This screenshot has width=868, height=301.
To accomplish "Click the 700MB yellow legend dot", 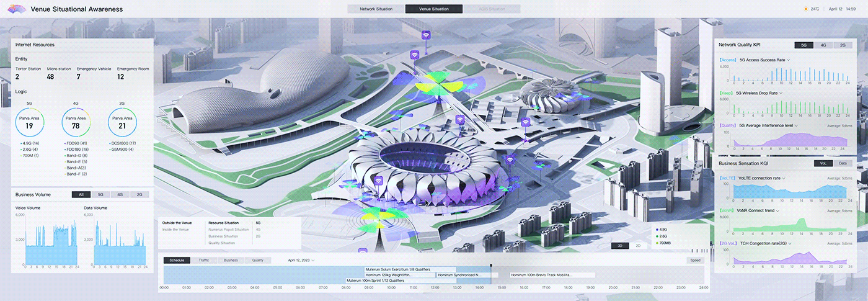I will tap(657, 243).
